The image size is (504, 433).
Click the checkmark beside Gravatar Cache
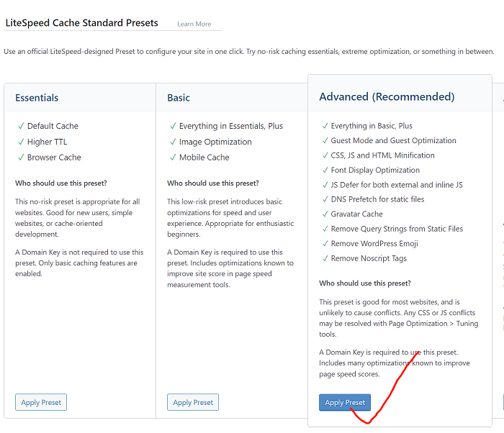(x=325, y=214)
